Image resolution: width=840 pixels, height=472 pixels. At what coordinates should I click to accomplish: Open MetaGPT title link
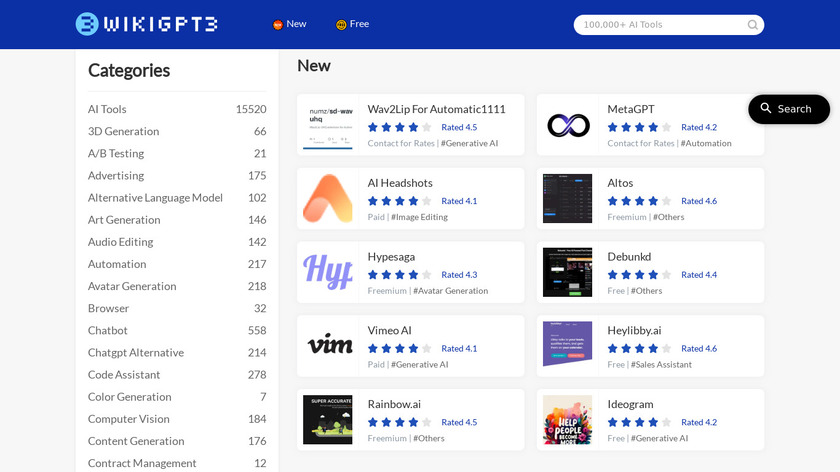[x=631, y=109]
